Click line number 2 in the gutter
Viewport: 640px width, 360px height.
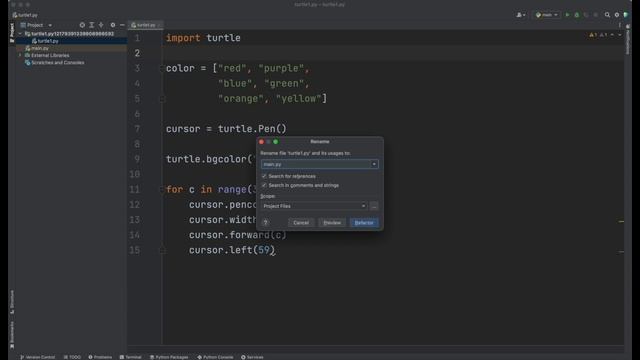(137, 53)
